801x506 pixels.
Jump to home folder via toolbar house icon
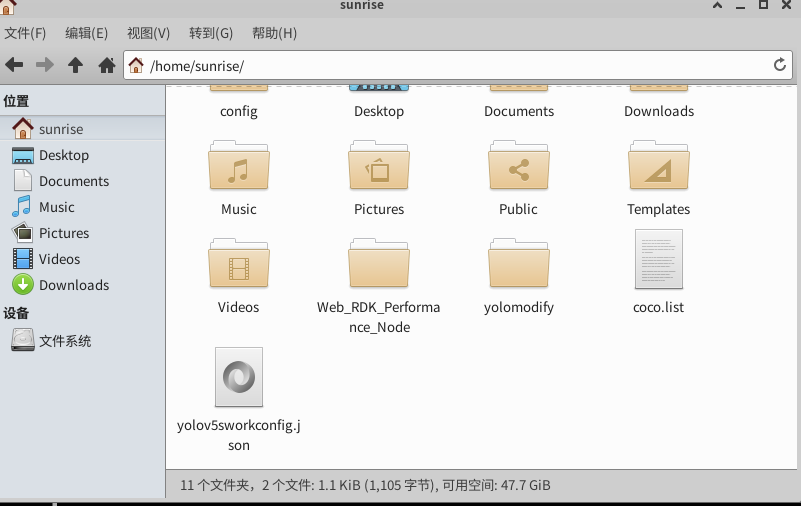(107, 65)
